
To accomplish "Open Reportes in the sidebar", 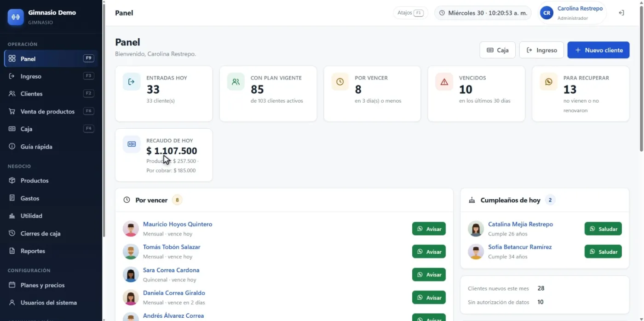I will [51, 251].
